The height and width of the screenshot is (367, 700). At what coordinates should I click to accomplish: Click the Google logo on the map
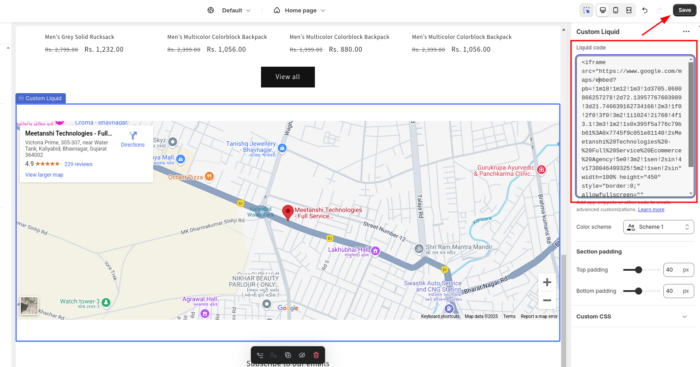288,308
